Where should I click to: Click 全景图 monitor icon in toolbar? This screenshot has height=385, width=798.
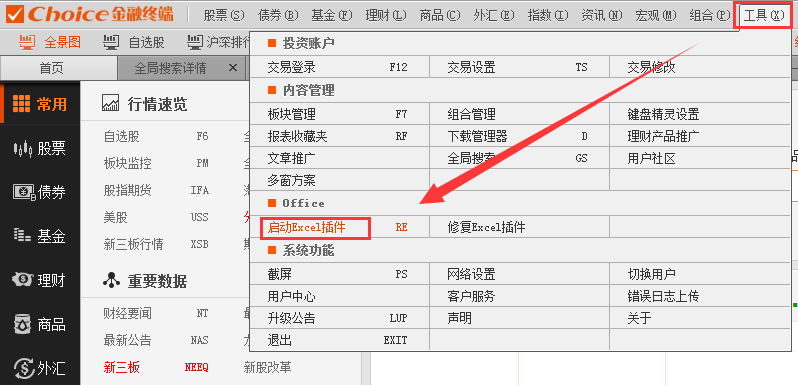coord(27,42)
